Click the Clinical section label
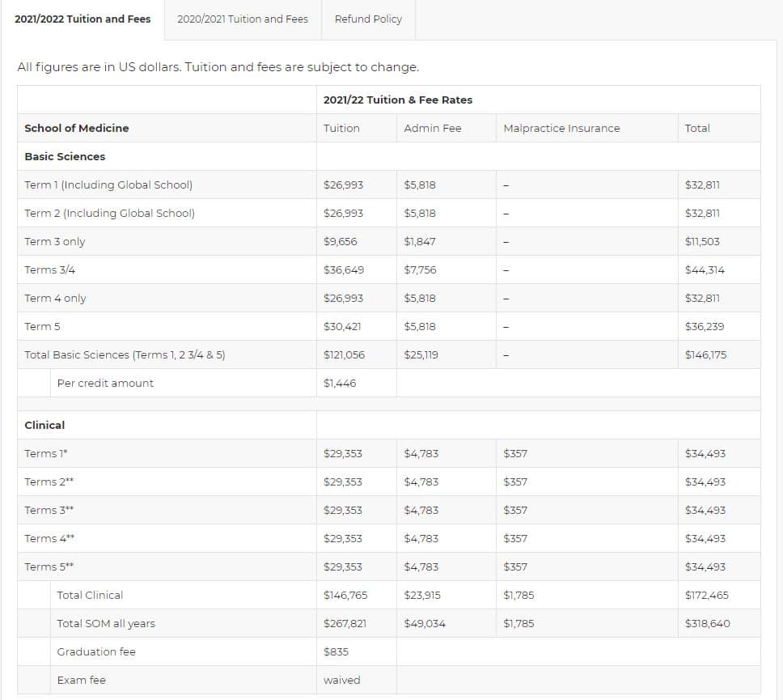The width and height of the screenshot is (783, 700). 44,425
